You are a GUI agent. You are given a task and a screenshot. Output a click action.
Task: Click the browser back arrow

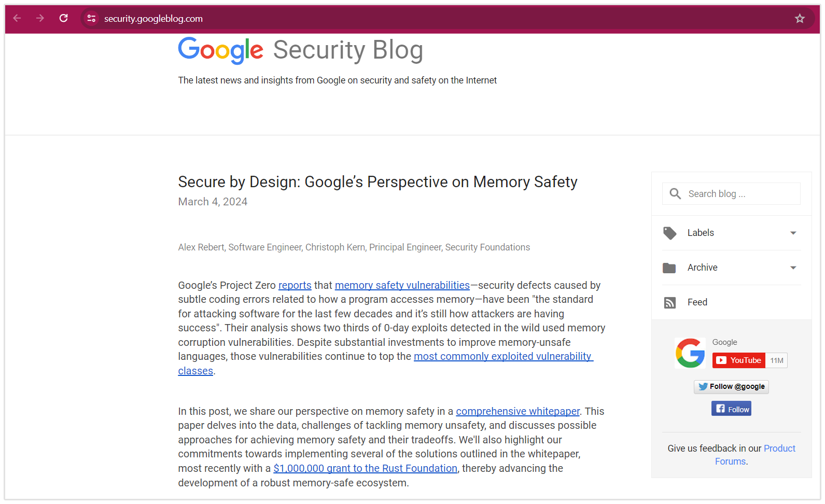(17, 19)
